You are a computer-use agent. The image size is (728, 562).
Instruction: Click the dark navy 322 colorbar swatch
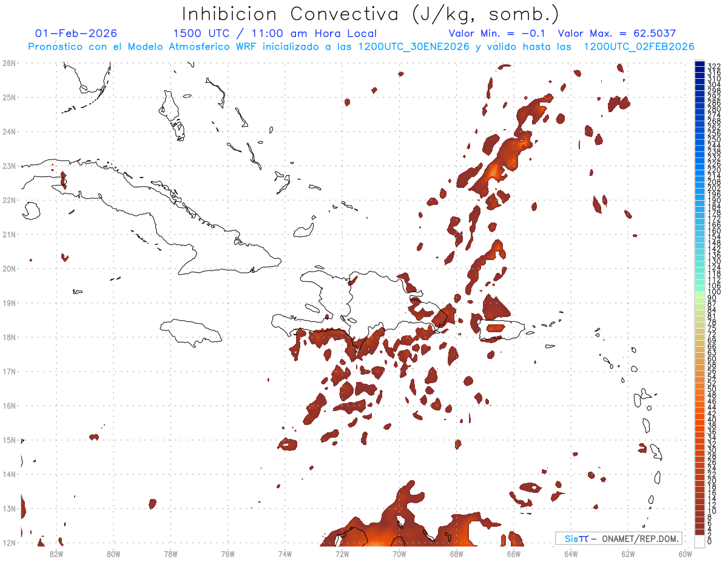(700, 65)
